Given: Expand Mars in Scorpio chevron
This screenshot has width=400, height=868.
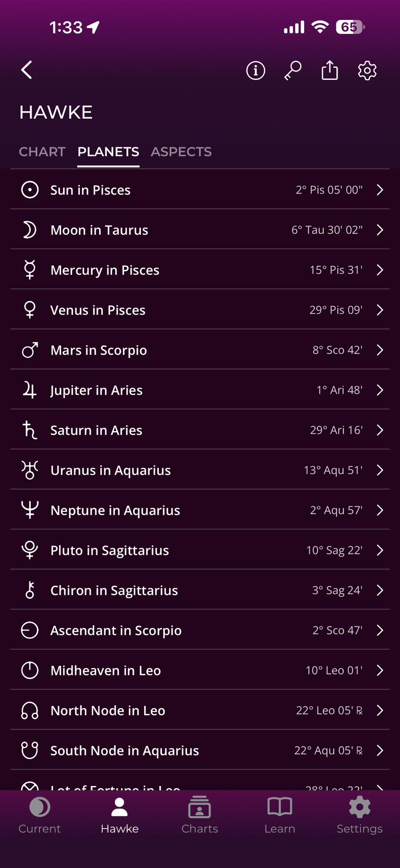Looking at the screenshot, I should pyautogui.click(x=380, y=350).
